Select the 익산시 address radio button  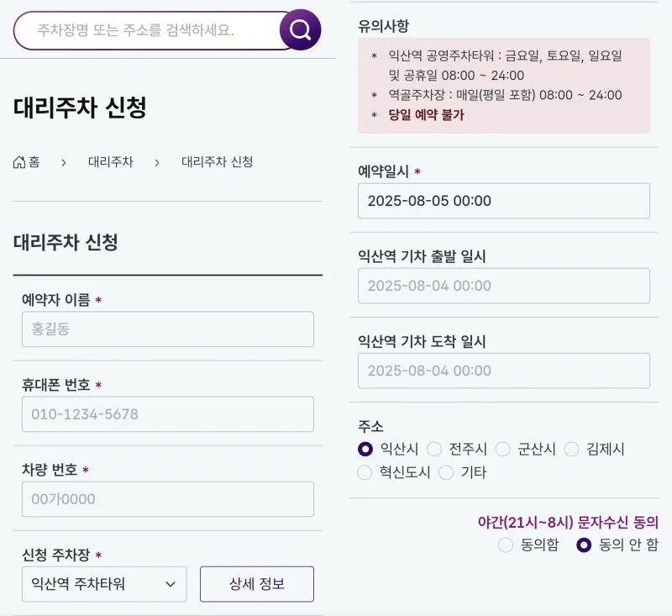pos(365,450)
